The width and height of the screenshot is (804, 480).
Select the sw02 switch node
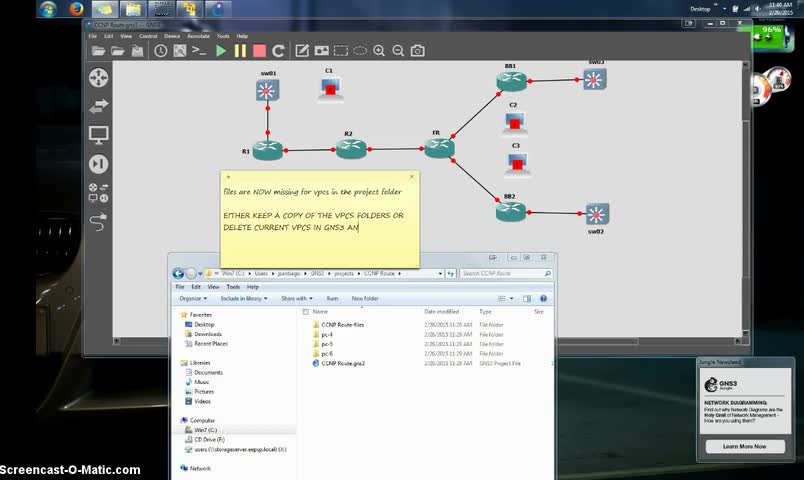(x=597, y=214)
